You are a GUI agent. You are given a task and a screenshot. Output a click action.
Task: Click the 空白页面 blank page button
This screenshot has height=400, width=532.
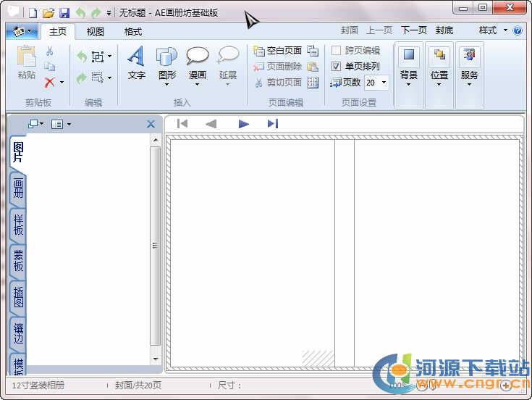click(x=278, y=51)
